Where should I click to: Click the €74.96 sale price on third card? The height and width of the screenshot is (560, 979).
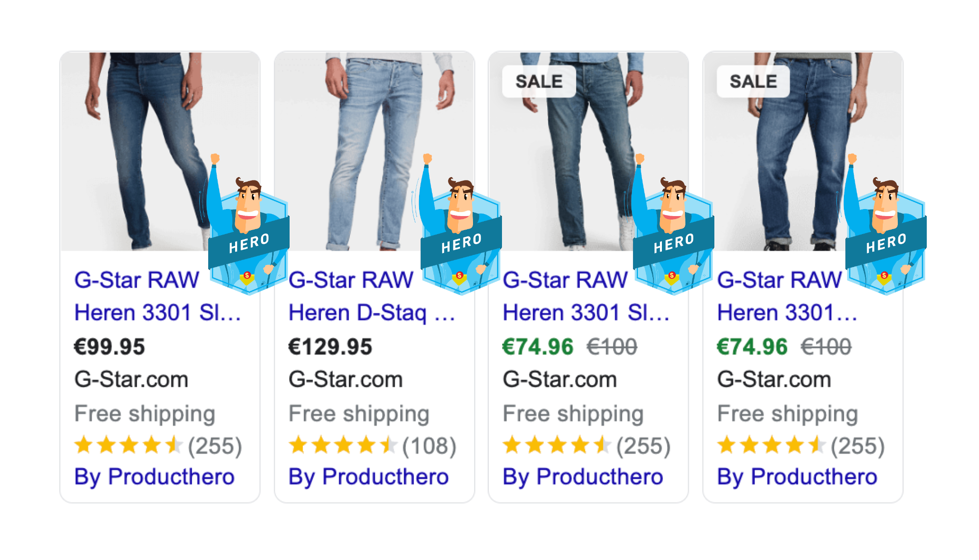coord(538,346)
